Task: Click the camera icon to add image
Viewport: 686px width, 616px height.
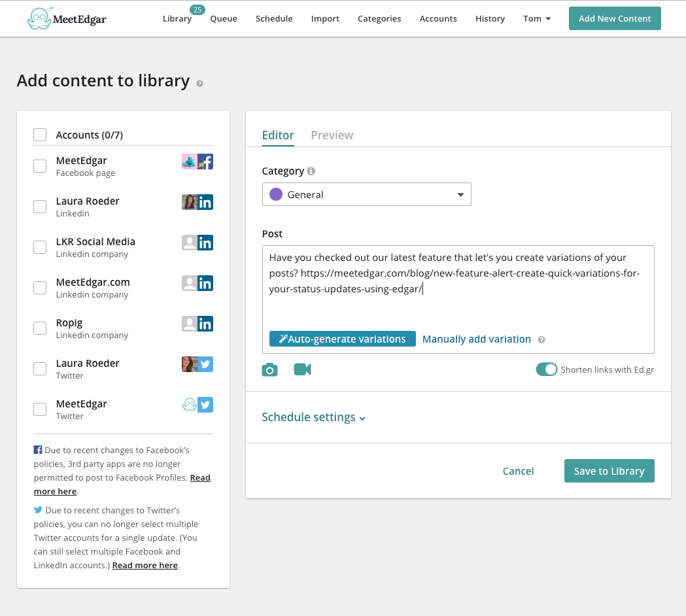Action: pos(269,370)
